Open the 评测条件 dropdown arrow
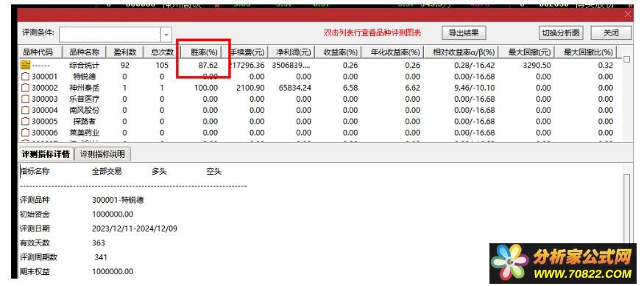644x286 pixels. pyautogui.click(x=166, y=35)
